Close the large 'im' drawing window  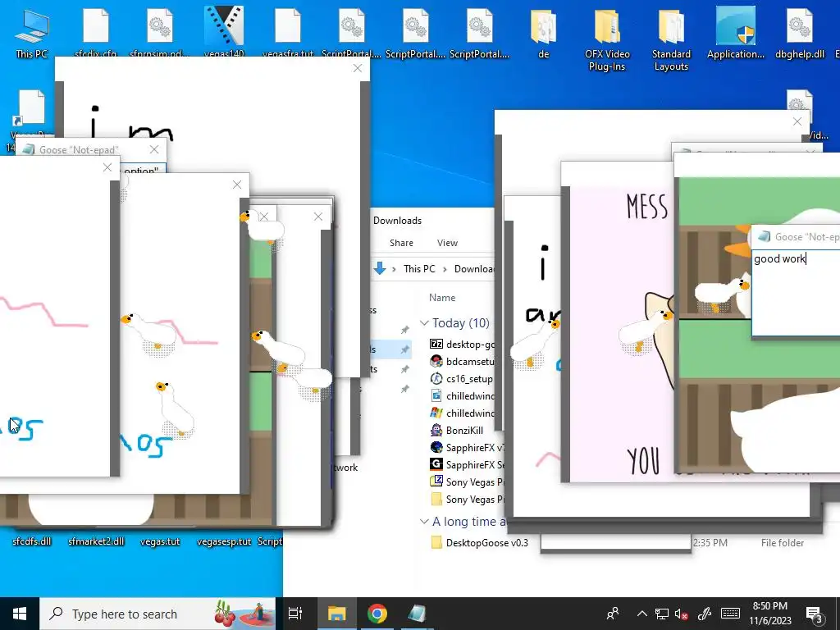358,68
